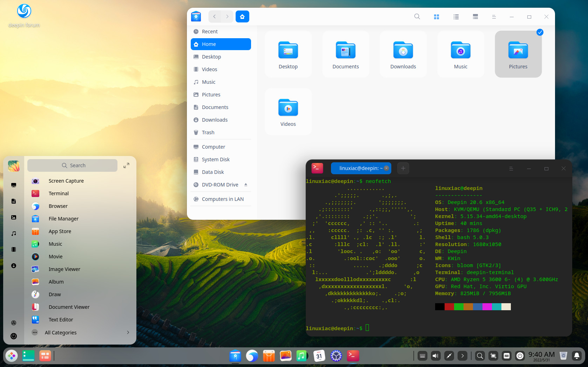Viewport: 588px width, 367px height.
Task: Open the trash icon in dock
Action: pyautogui.click(x=563, y=356)
